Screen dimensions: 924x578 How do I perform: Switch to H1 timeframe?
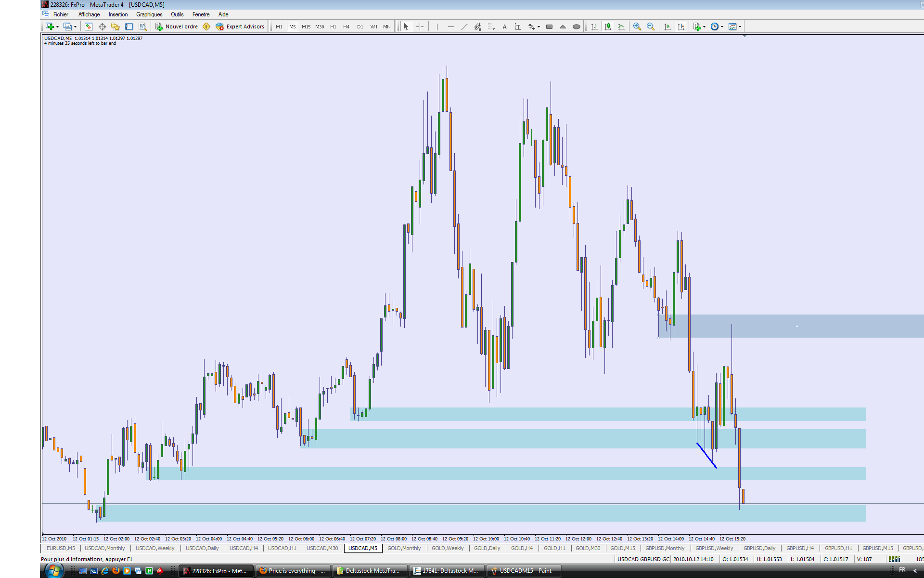coord(333,26)
